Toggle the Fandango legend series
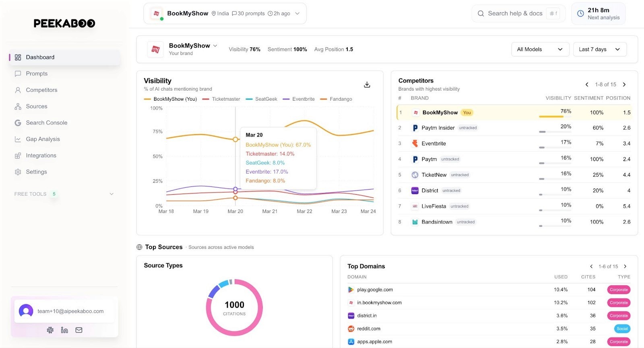The height and width of the screenshot is (348, 644). [336, 99]
